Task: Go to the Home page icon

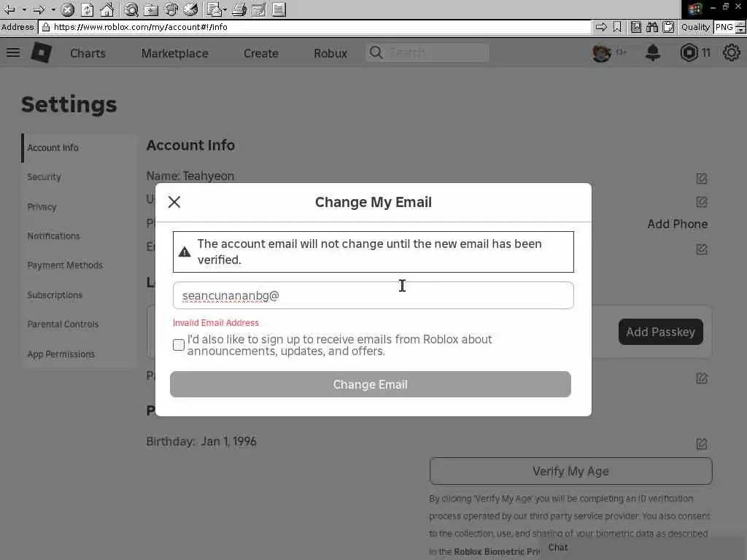Action: 107,9
